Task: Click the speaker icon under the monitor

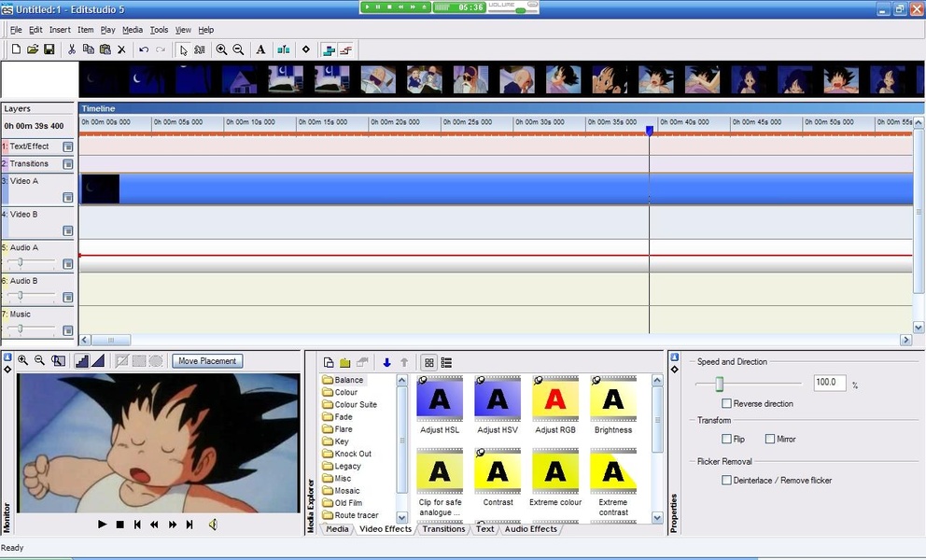Action: 213,525
